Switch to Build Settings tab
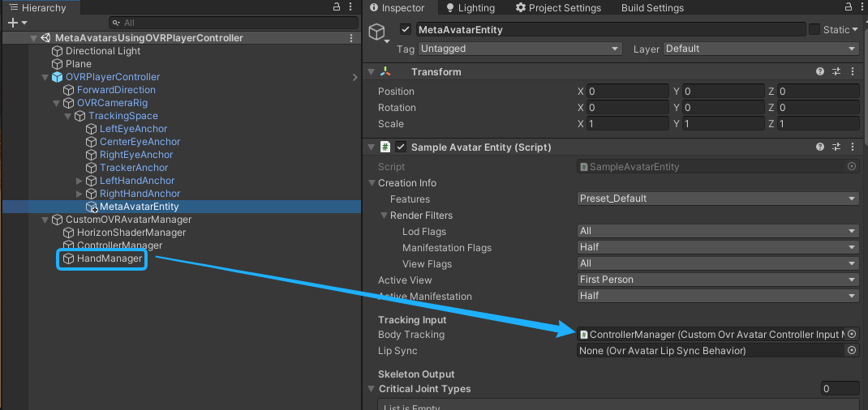Image resolution: width=868 pixels, height=410 pixels. [x=652, y=8]
